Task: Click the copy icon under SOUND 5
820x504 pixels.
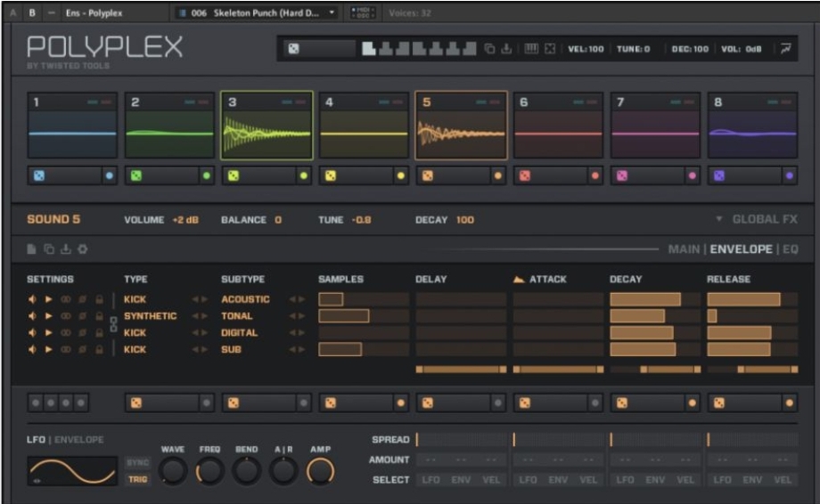Action: [x=49, y=249]
